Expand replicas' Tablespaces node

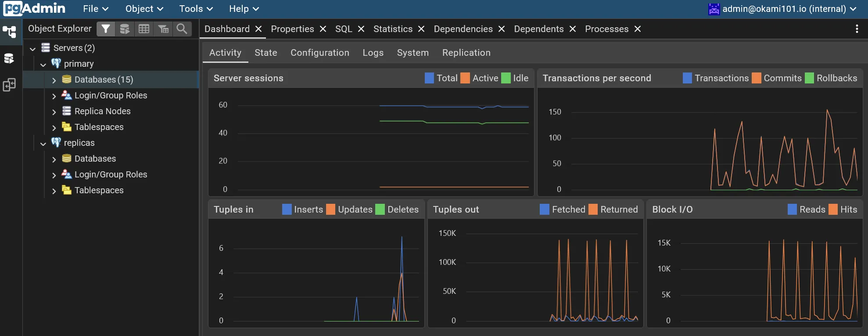point(54,191)
